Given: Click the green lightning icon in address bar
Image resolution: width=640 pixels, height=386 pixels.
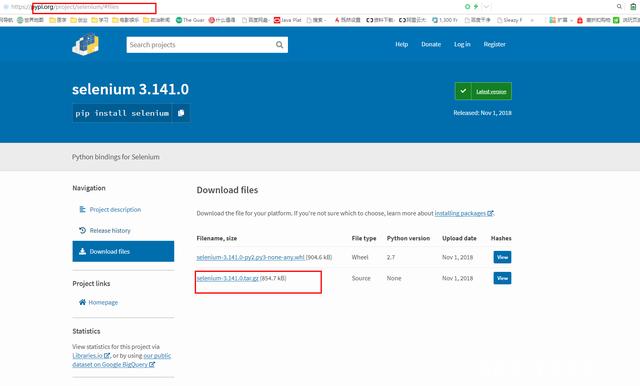Looking at the screenshot, I should [x=476, y=7].
